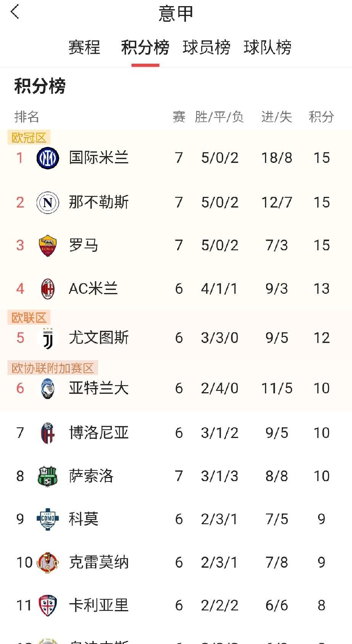This screenshot has height=644, width=352.
Task: Open the 球员榜 tab
Action: (206, 48)
